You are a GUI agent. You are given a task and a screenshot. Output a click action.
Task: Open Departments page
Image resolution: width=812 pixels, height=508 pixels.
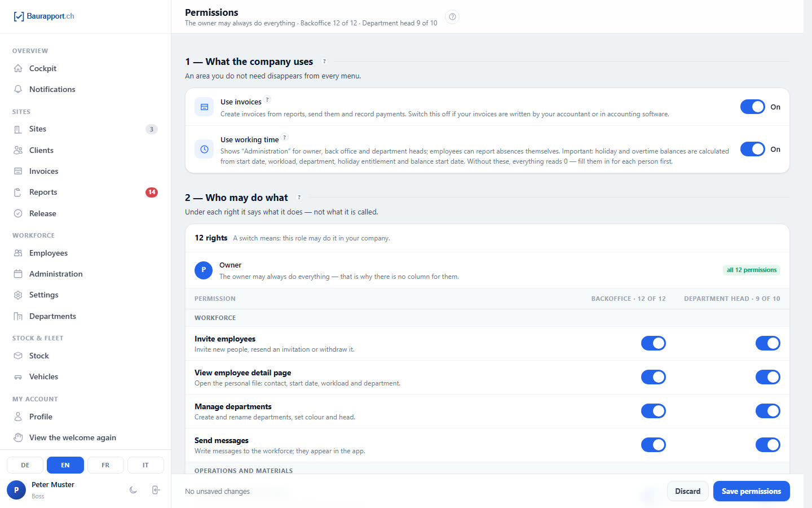(86, 316)
